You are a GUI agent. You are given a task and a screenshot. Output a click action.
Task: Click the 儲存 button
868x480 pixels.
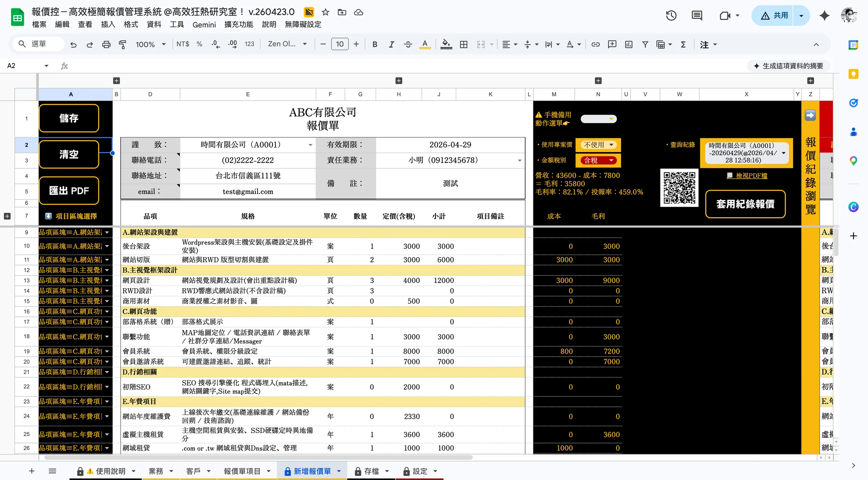click(x=69, y=118)
